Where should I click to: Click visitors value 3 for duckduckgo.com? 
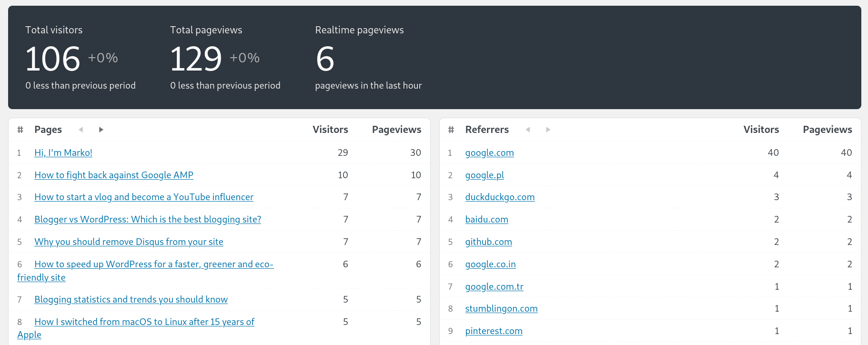777,197
